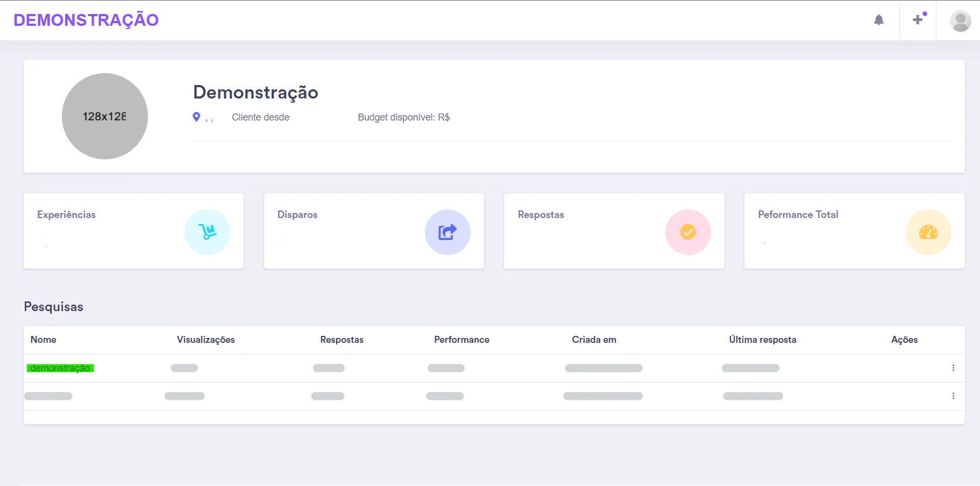Click the Demonstração profile name heading
Viewport: 980px width, 486px height.
[x=256, y=93]
